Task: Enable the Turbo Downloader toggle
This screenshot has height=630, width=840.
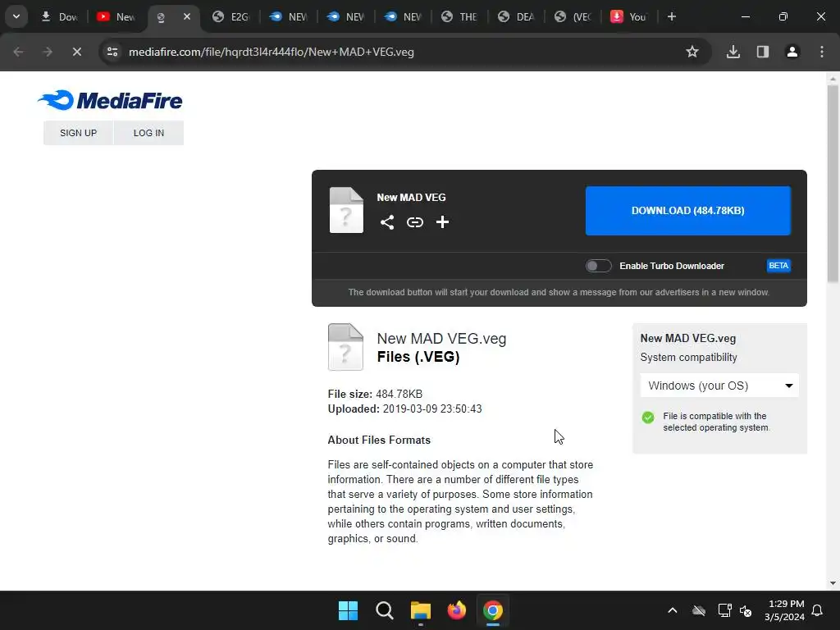Action: pos(598,266)
